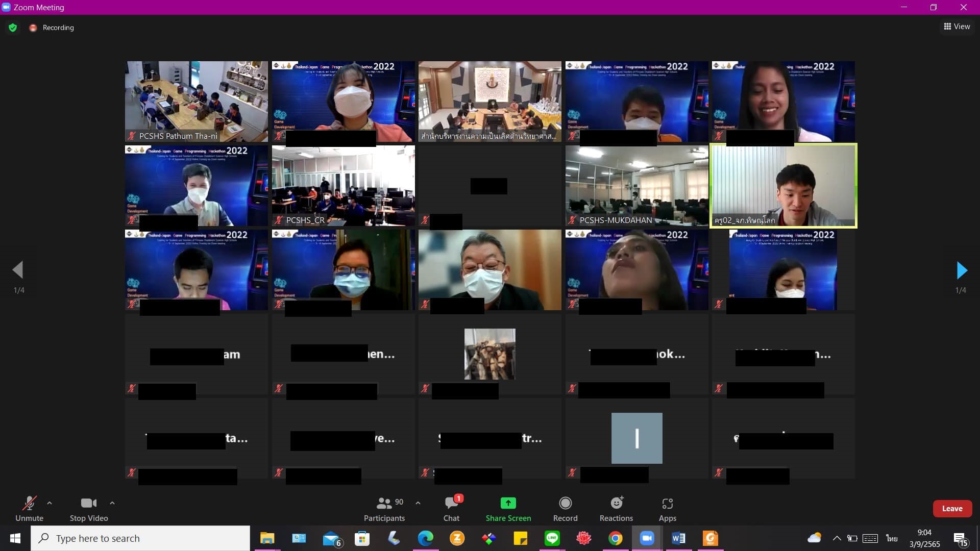Open Microsoft Word from the taskbar
The image size is (980, 551).
click(x=678, y=538)
